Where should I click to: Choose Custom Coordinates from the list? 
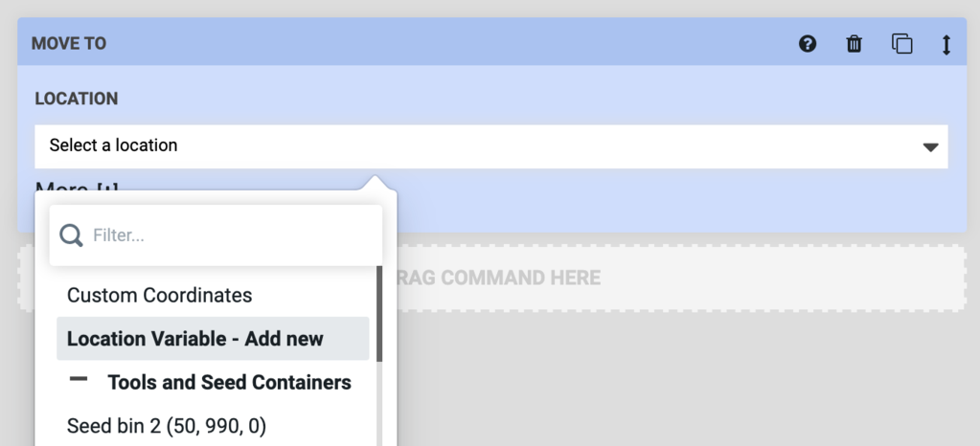coord(160,296)
